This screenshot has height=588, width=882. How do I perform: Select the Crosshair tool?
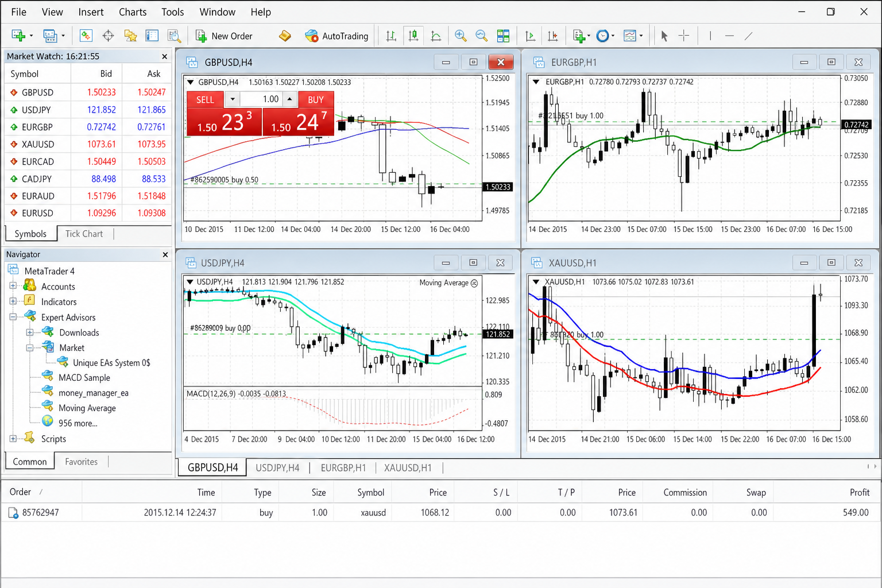coord(684,36)
